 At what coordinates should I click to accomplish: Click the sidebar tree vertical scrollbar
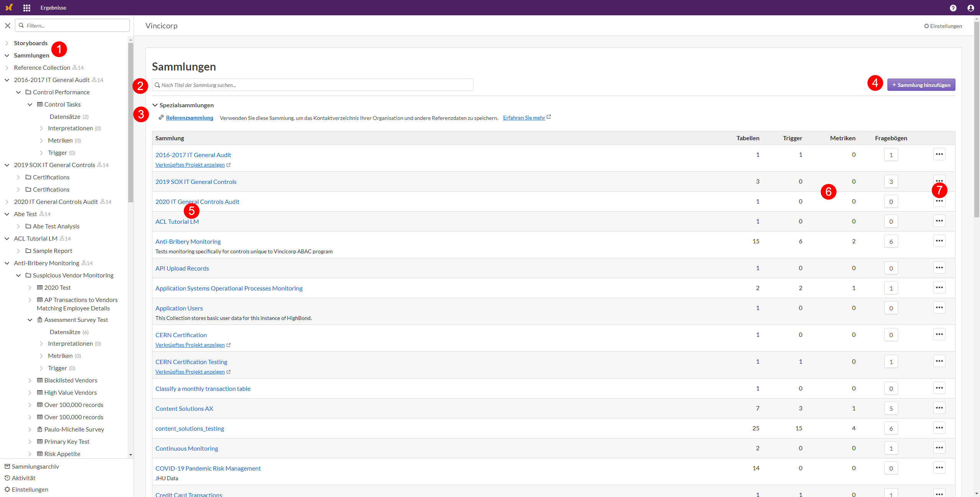(x=131, y=122)
